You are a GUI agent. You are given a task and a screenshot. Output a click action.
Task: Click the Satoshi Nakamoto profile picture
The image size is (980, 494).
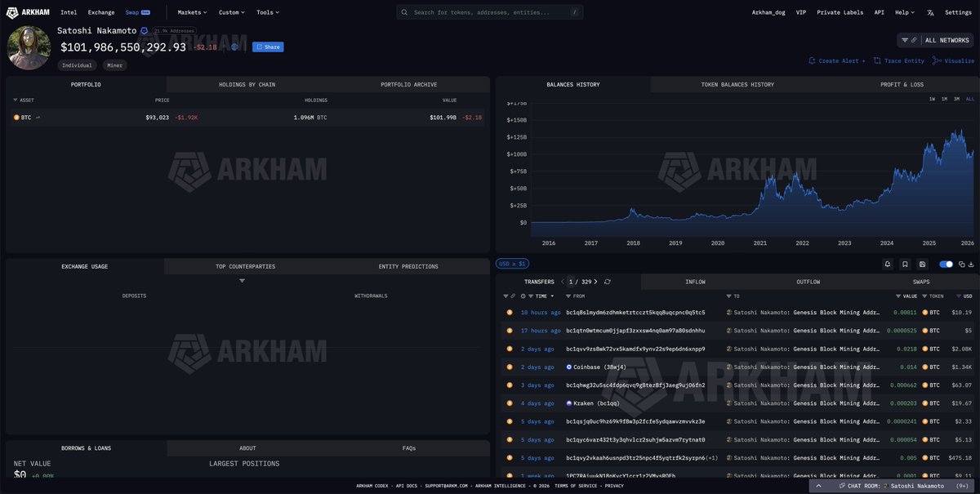tap(29, 47)
